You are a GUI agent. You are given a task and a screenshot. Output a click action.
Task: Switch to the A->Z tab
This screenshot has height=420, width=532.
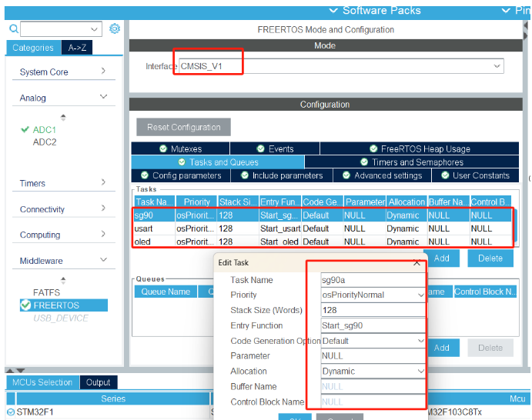point(77,48)
